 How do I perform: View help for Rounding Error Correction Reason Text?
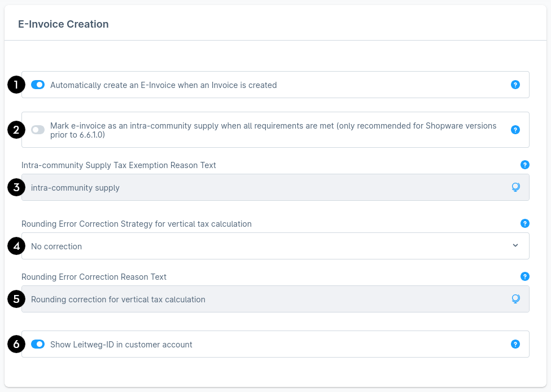pos(524,276)
